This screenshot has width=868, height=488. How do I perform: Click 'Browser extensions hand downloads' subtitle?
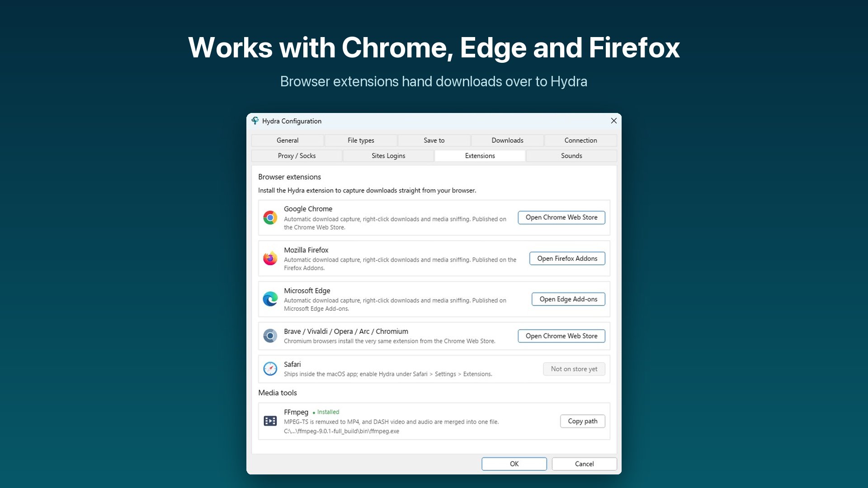(434, 81)
